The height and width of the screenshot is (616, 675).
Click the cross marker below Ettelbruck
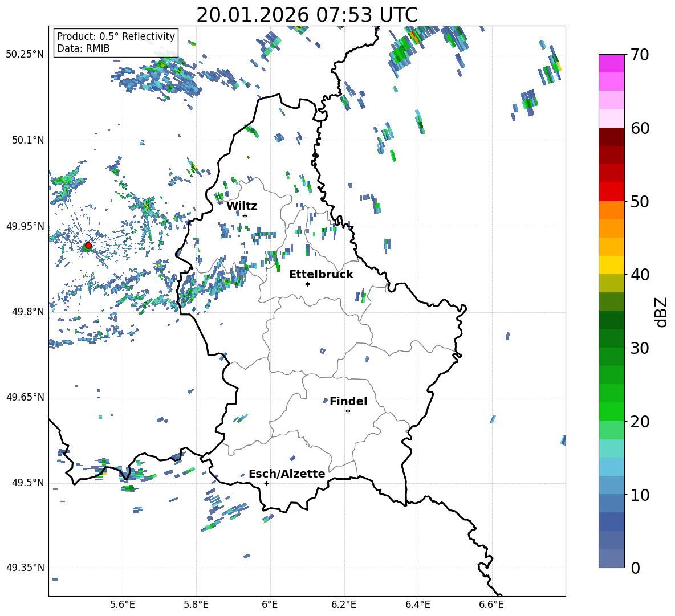click(307, 284)
